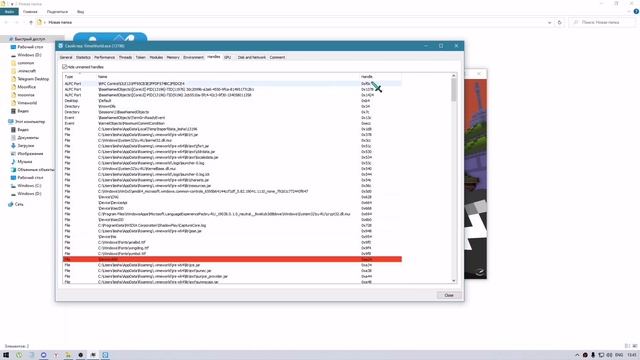Open the Performance tab
Image resolution: width=640 pixels, height=360 pixels.
(x=104, y=58)
